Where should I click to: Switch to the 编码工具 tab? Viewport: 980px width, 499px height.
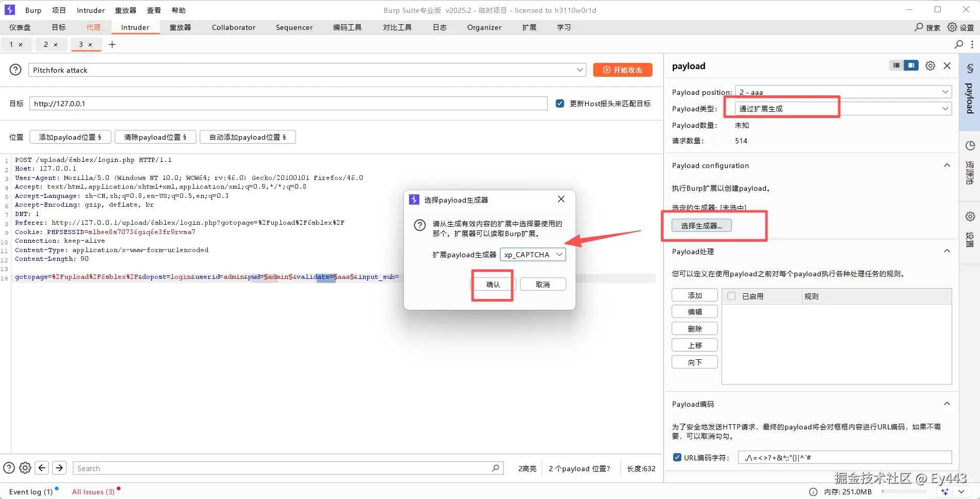[x=347, y=27]
